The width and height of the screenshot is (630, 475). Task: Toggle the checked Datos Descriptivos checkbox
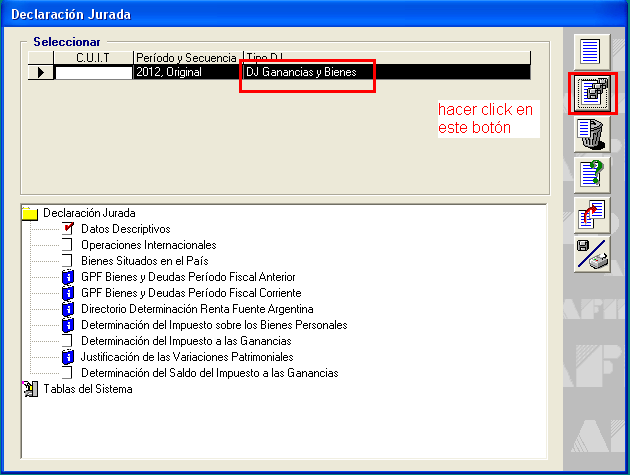(x=68, y=229)
